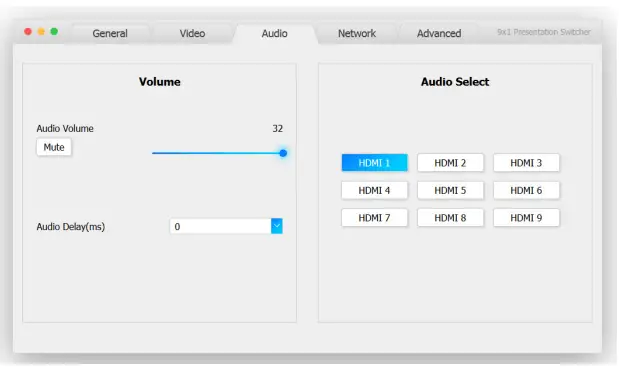Click the Audio Volume label
The height and width of the screenshot is (367, 619).
[x=65, y=129]
